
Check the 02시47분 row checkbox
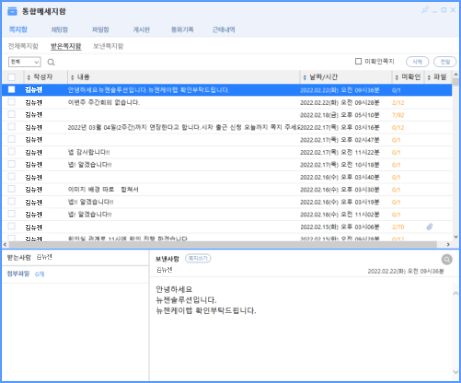(12, 139)
